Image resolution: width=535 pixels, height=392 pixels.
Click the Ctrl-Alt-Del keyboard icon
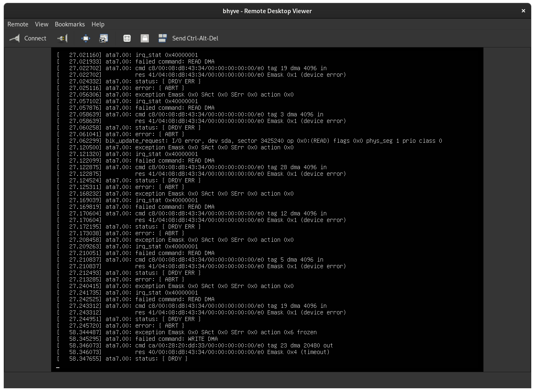163,38
